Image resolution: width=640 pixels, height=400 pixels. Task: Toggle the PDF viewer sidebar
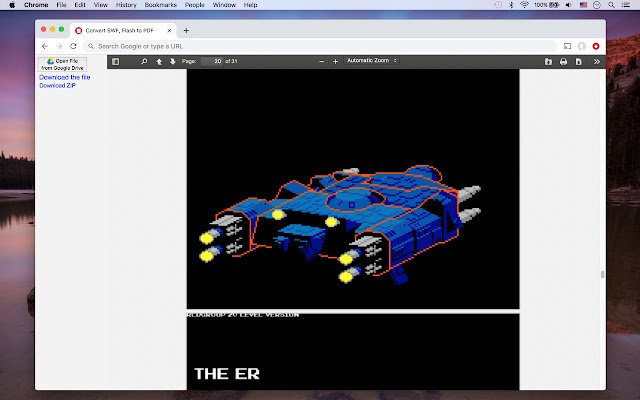[116, 62]
